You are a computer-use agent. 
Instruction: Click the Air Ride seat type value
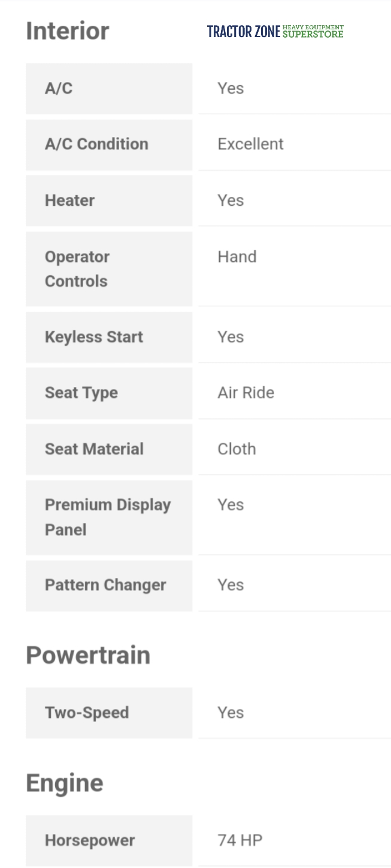245,393
